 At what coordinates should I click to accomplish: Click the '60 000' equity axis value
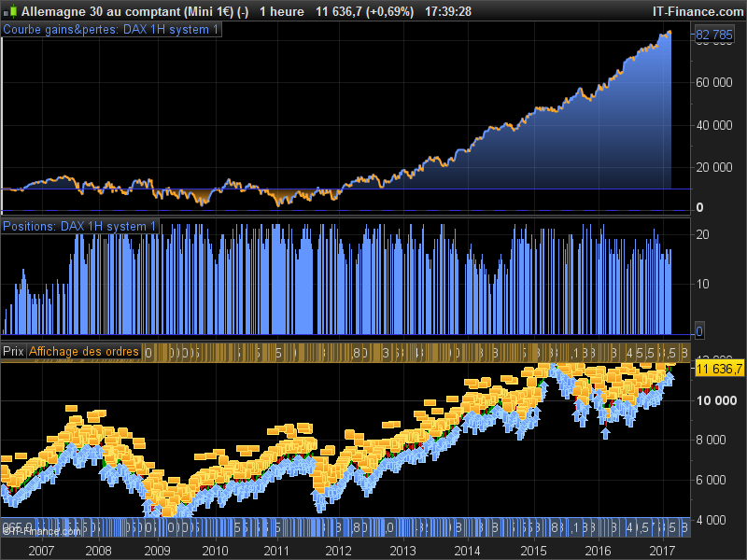pos(713,82)
